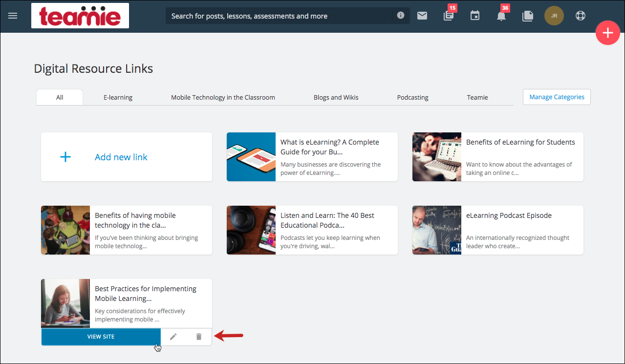
Task: Select the All category tab
Action: [x=60, y=97]
